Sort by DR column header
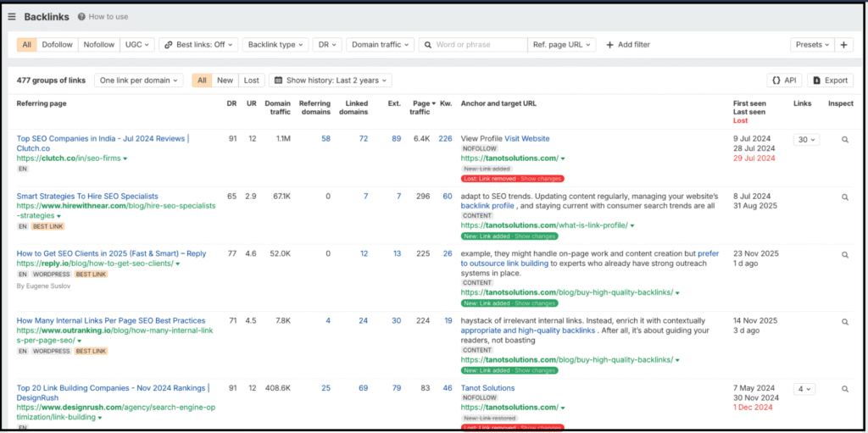868x433 pixels. point(231,103)
